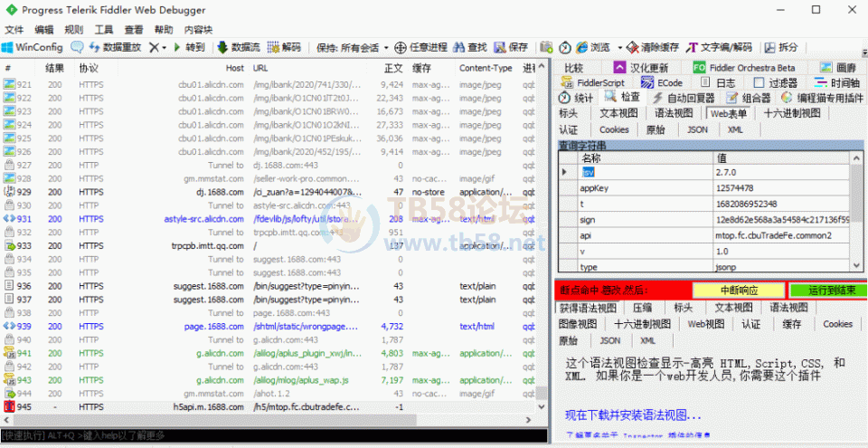Image resolution: width=868 pixels, height=448 pixels.
Task: Select session 929 dj.1688.com
Action: 269,192
